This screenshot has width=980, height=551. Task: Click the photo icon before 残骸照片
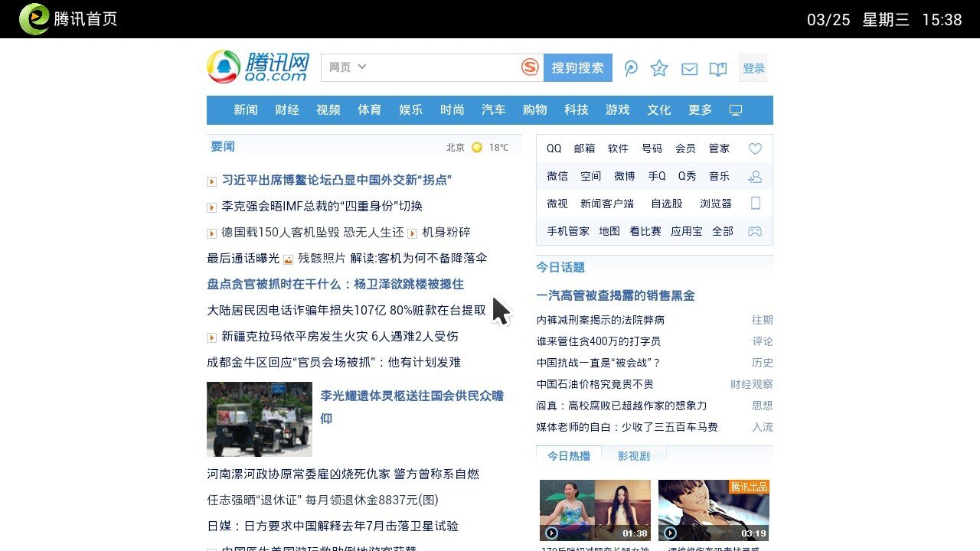[288, 259]
